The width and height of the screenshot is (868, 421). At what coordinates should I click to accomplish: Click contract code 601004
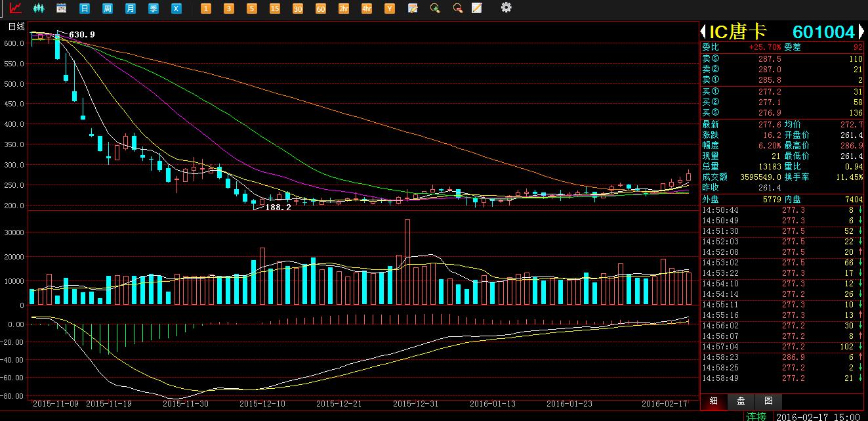coord(823,32)
